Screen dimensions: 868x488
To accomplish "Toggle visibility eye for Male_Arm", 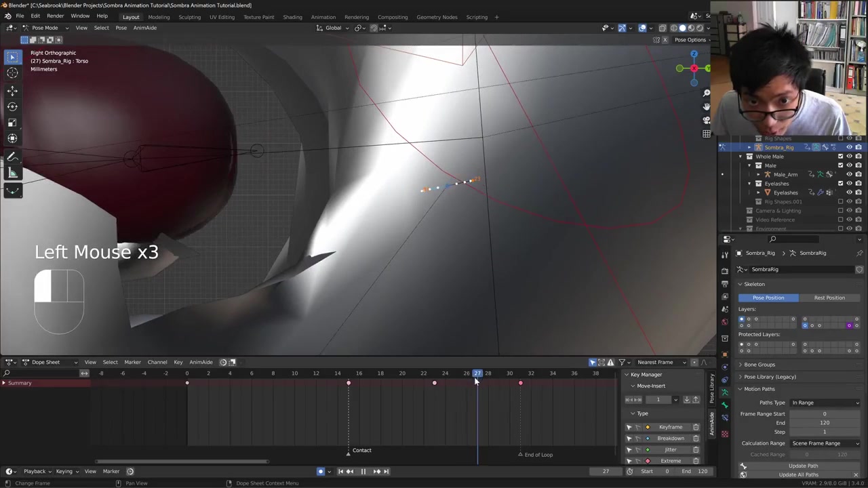I will pos(849,174).
